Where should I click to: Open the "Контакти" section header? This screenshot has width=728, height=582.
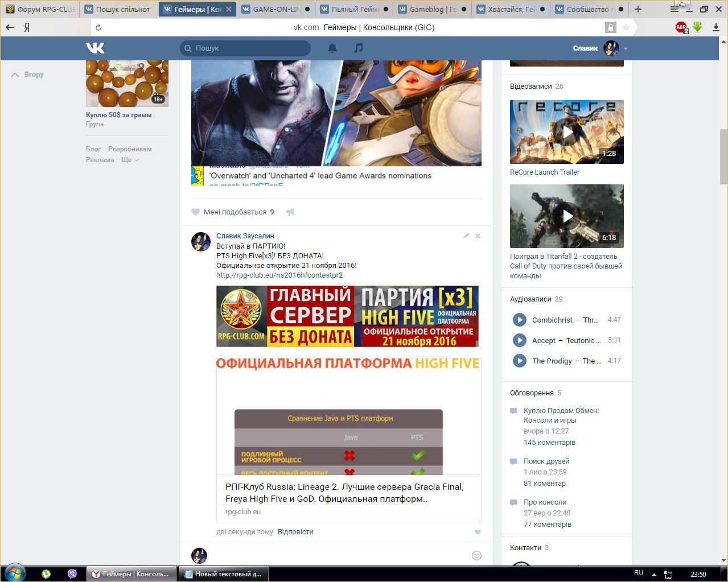pyautogui.click(x=525, y=548)
